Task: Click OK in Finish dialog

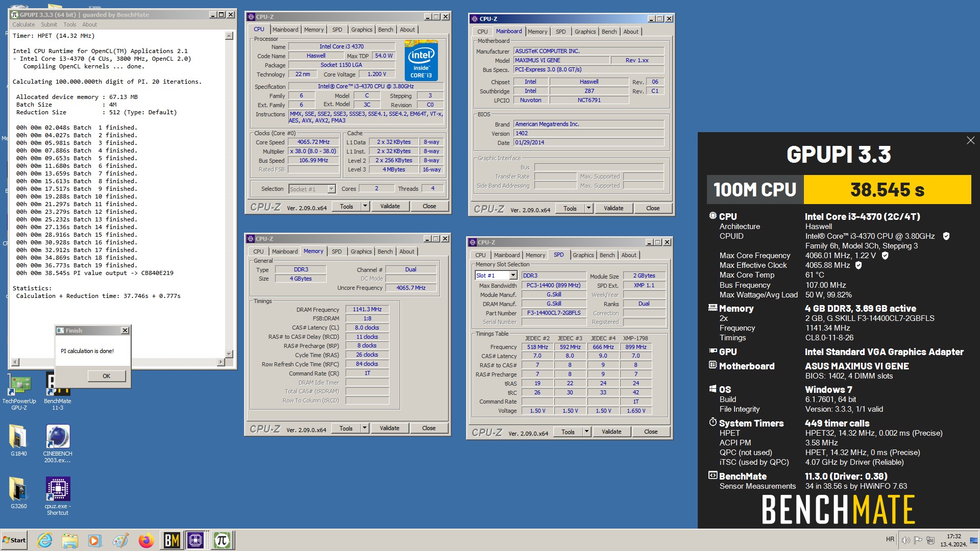Action: 106,376
